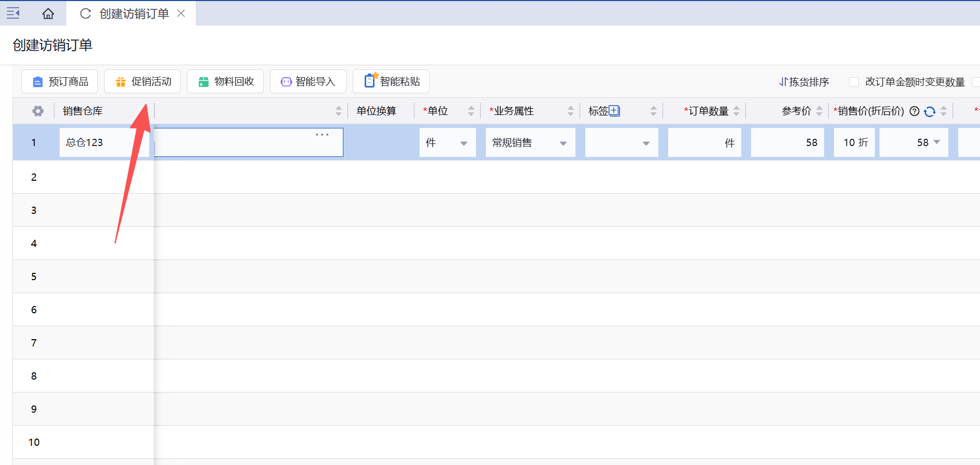Open 预订商品 button
980x465 pixels.
[60, 81]
